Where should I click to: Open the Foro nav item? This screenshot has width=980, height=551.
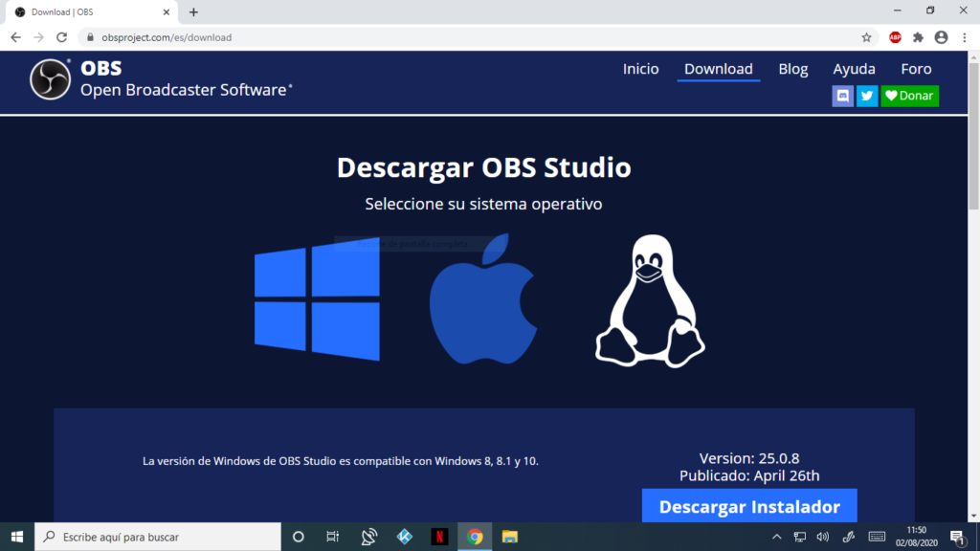916,69
